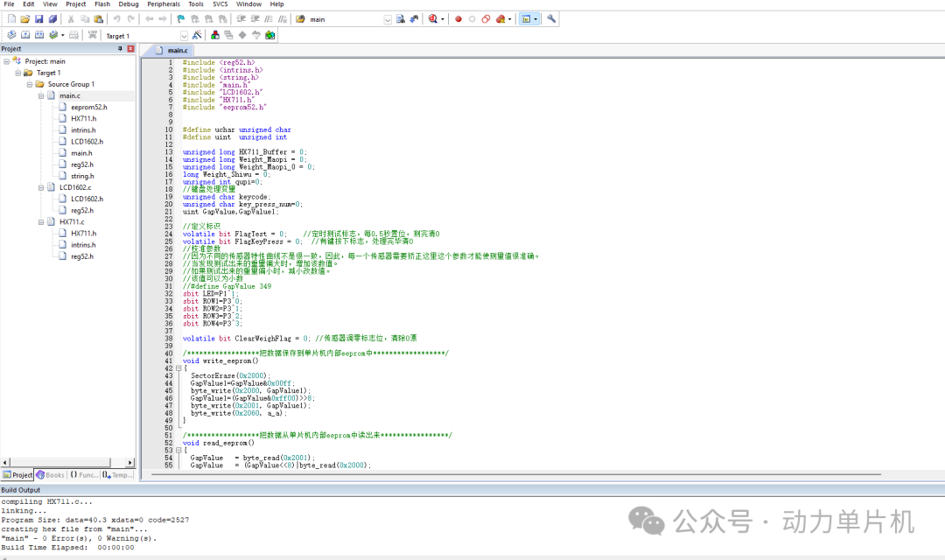Screen dimensions: 945x560
Task: Click the Project panel horizontal scrollbar
Action: coord(67,462)
